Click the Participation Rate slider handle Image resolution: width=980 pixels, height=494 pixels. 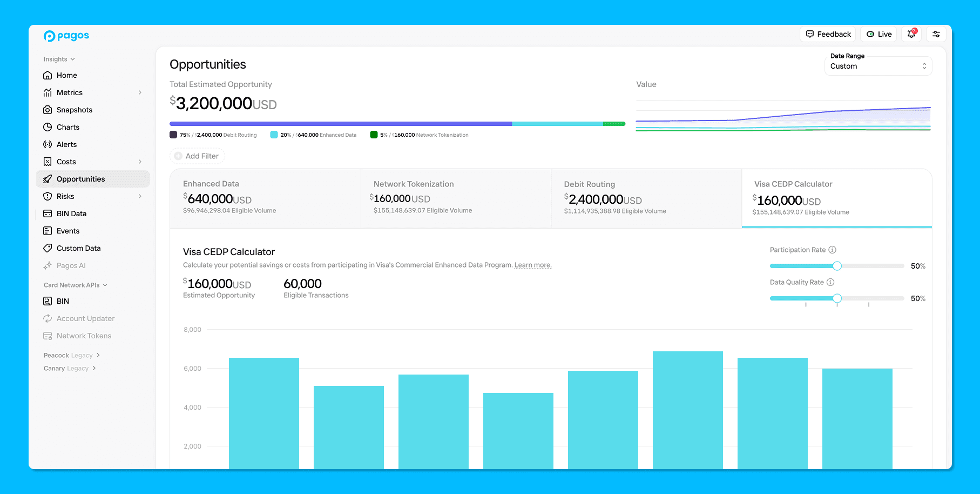point(837,266)
